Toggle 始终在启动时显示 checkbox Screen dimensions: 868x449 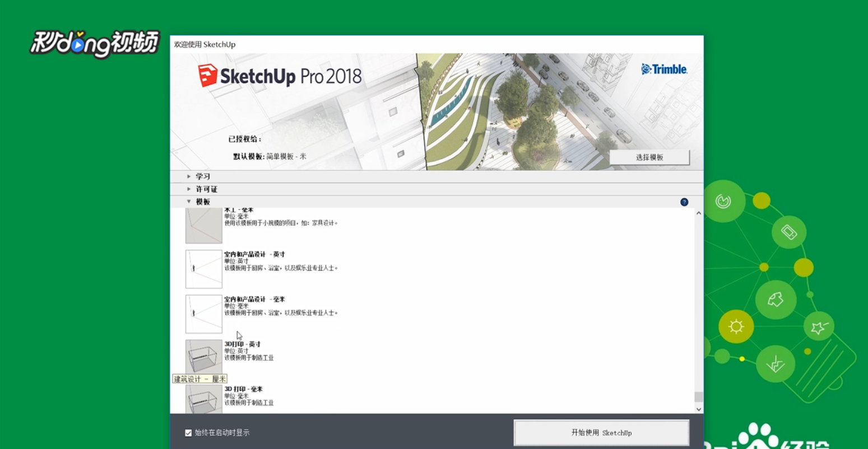click(188, 433)
